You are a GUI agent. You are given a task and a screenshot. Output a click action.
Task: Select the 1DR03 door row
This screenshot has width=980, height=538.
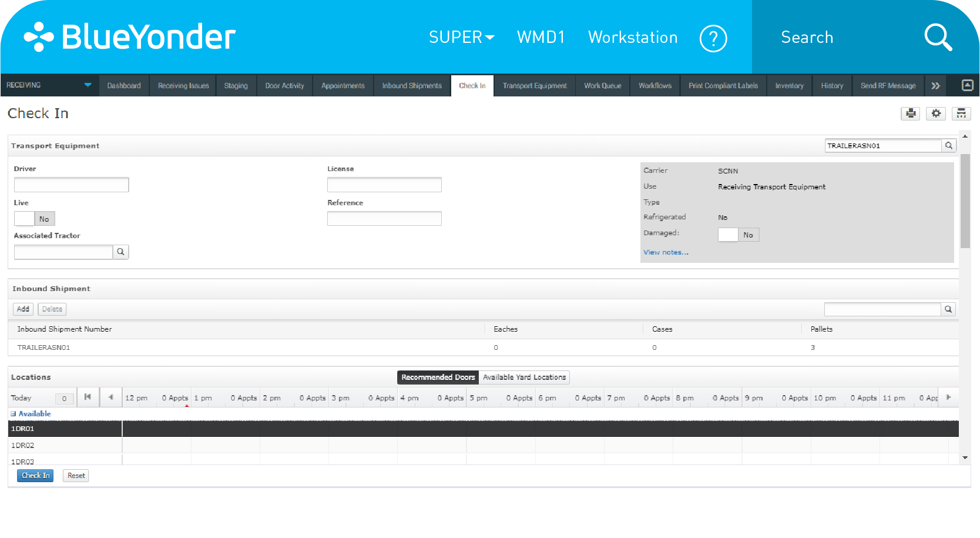(484, 460)
